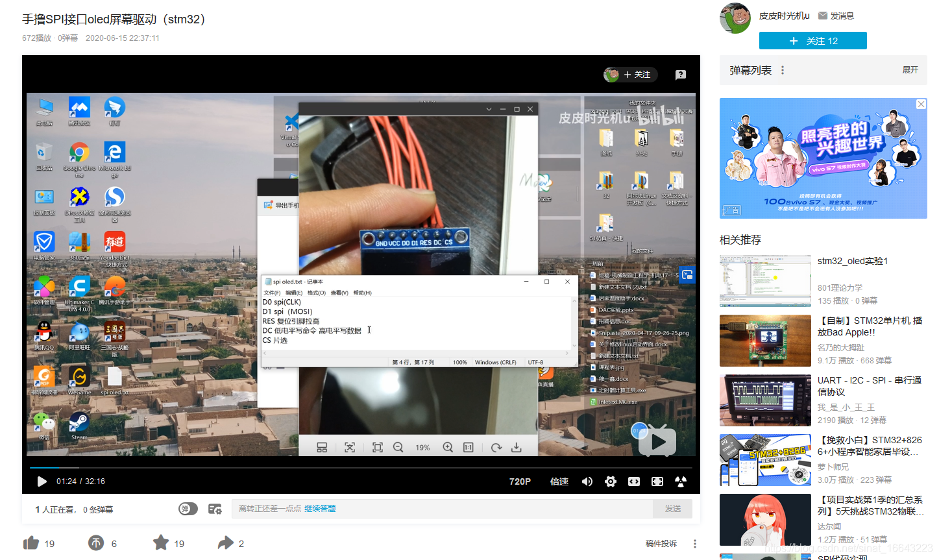Click zoom in magnifier in photo viewer
Screen dimensions: 939x560
click(448, 447)
